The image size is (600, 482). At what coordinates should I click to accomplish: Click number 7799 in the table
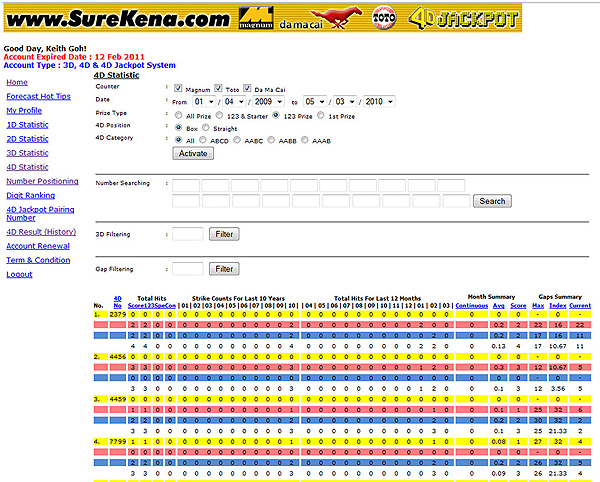pyautogui.click(x=117, y=441)
